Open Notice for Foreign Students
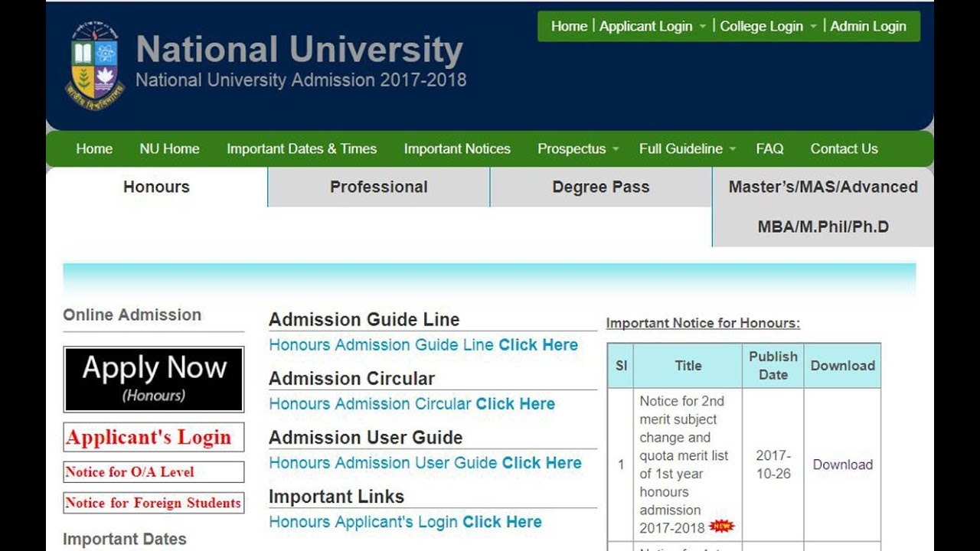 point(154,503)
